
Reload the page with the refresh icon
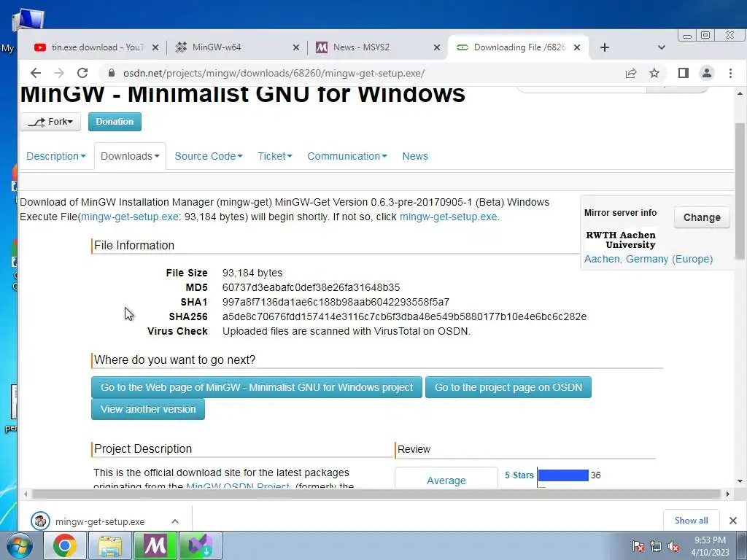click(82, 73)
